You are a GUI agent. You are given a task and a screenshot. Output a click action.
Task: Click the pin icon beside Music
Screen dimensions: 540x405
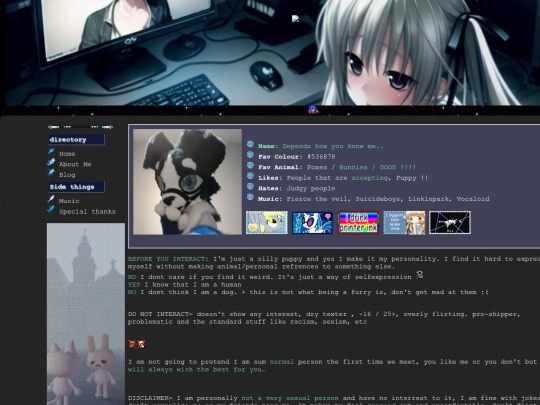click(x=51, y=198)
